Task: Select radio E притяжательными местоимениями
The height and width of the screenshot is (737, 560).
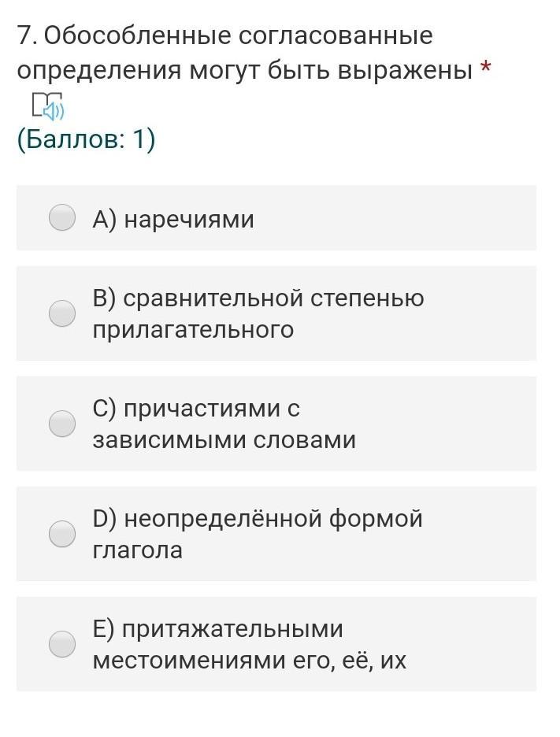Action: (62, 644)
